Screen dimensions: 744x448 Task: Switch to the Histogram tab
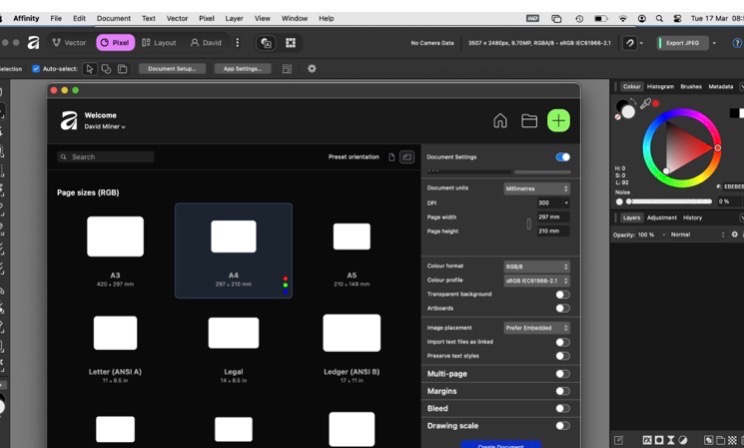(x=660, y=87)
